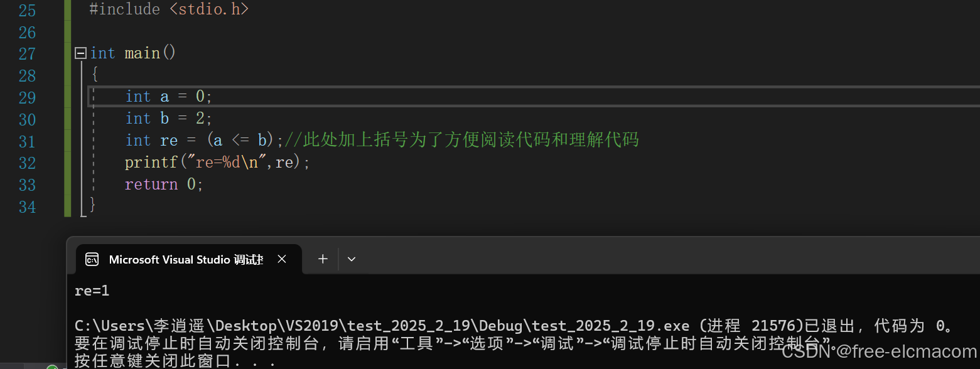This screenshot has width=980, height=369.
Task: Open the terminal tab dropdown chevron
Action: pyautogui.click(x=352, y=259)
